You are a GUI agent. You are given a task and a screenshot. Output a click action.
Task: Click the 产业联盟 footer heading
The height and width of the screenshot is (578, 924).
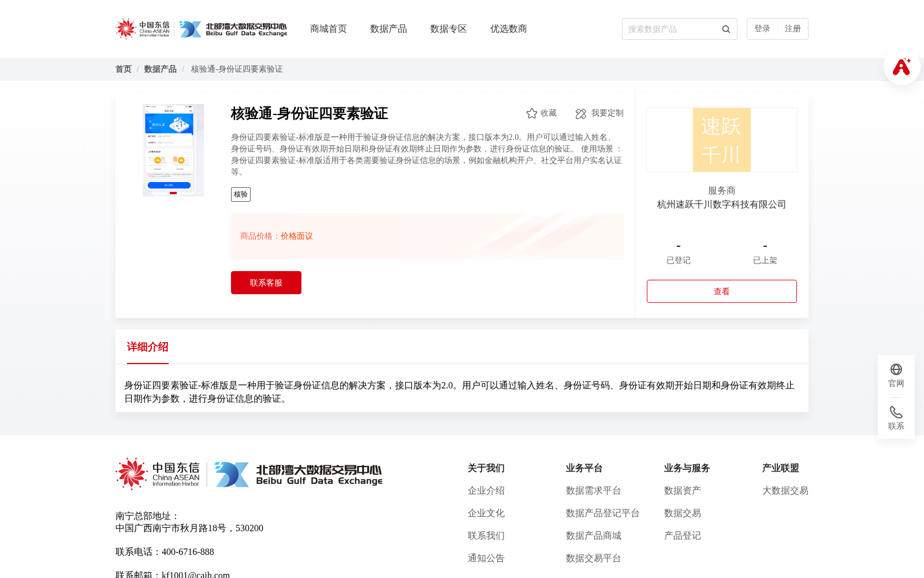pos(781,468)
